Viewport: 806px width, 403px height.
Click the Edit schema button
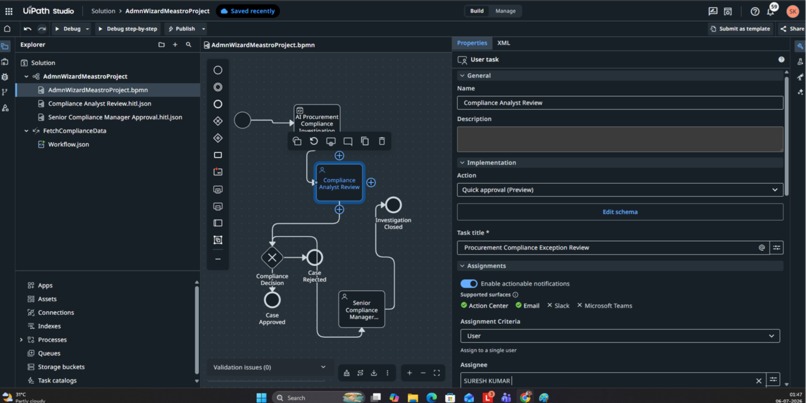[x=620, y=212]
